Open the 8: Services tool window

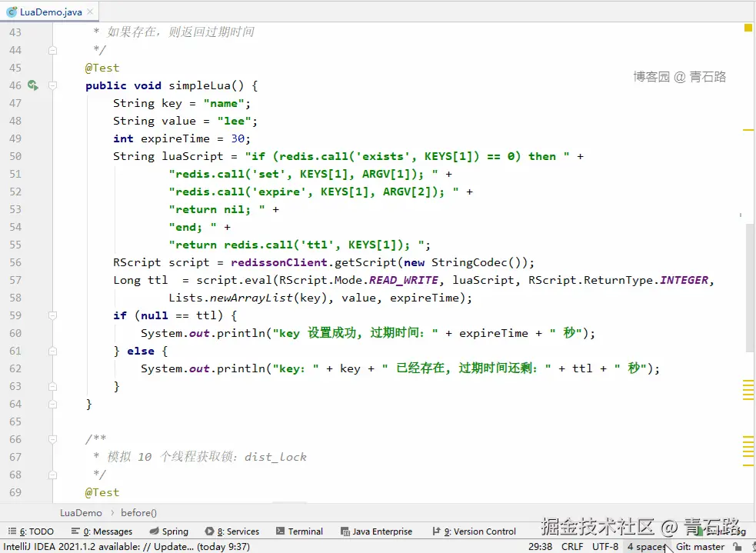232,531
